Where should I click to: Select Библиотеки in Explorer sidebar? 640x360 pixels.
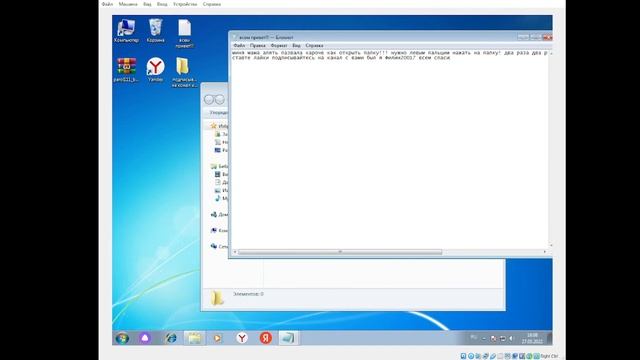coord(220,166)
